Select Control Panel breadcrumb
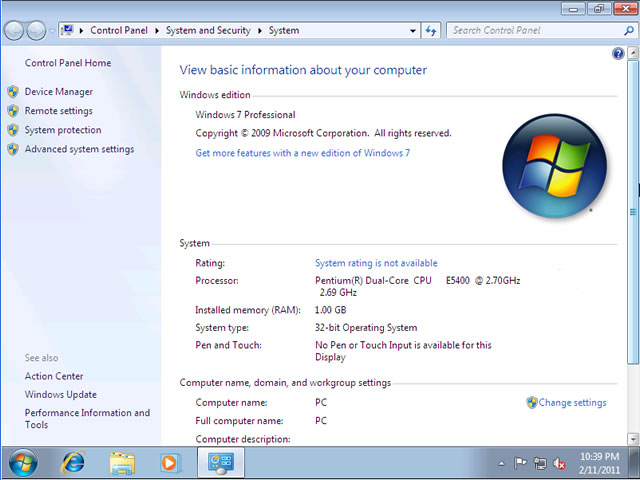The height and width of the screenshot is (480, 640). click(119, 31)
